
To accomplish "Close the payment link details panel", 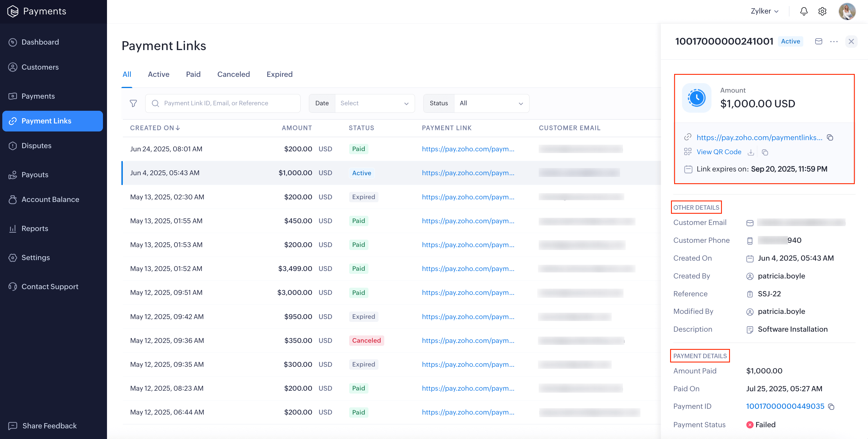I will click(x=851, y=41).
